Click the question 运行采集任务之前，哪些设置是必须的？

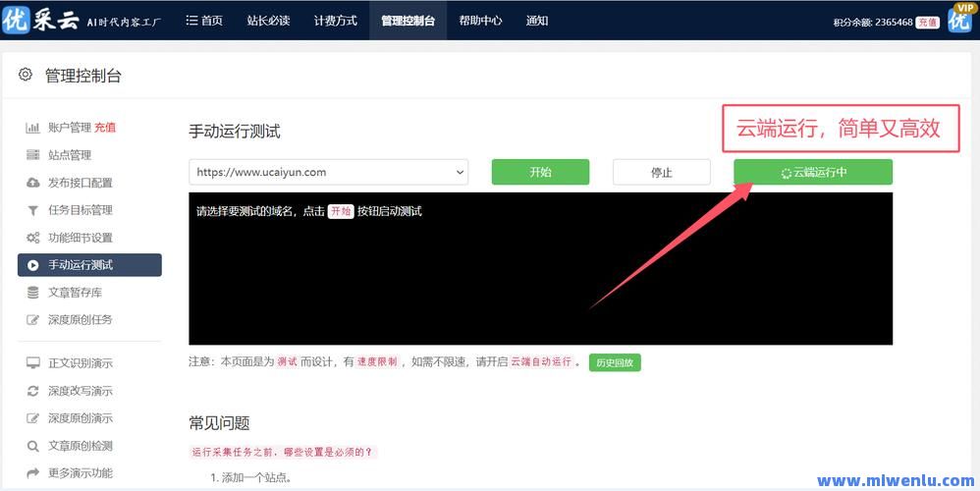tap(282, 452)
